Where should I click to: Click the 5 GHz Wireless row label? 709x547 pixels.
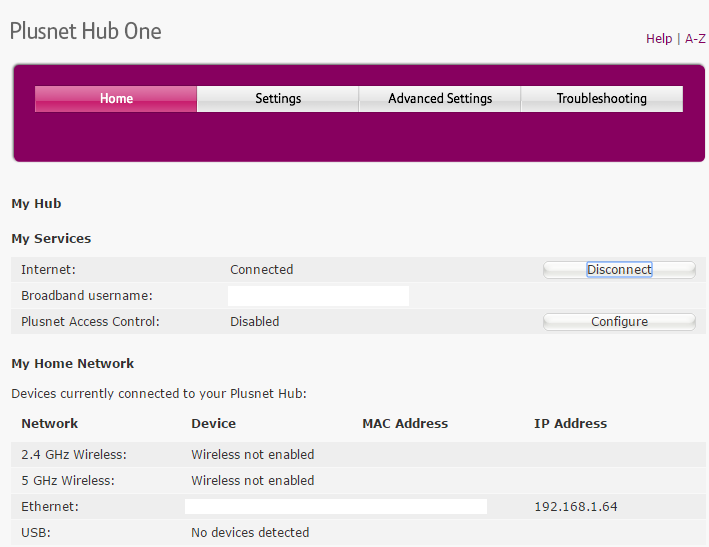coord(68,481)
